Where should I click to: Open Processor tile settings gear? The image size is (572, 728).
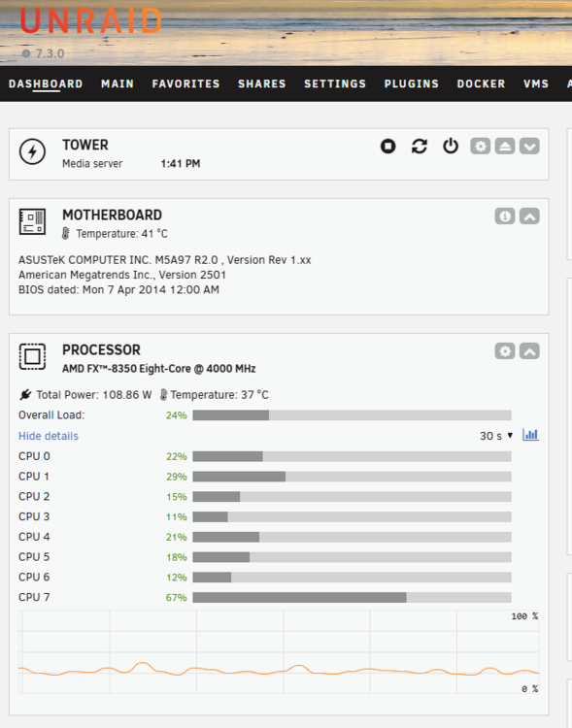505,351
